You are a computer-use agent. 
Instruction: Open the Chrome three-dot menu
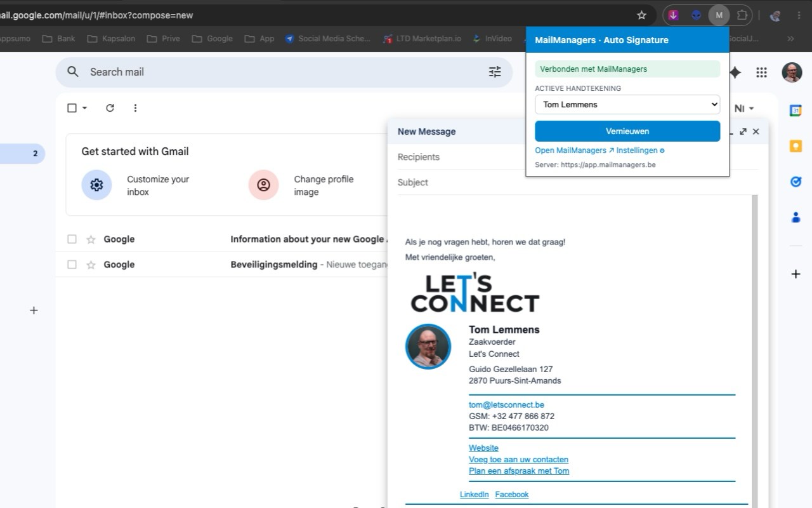(799, 15)
